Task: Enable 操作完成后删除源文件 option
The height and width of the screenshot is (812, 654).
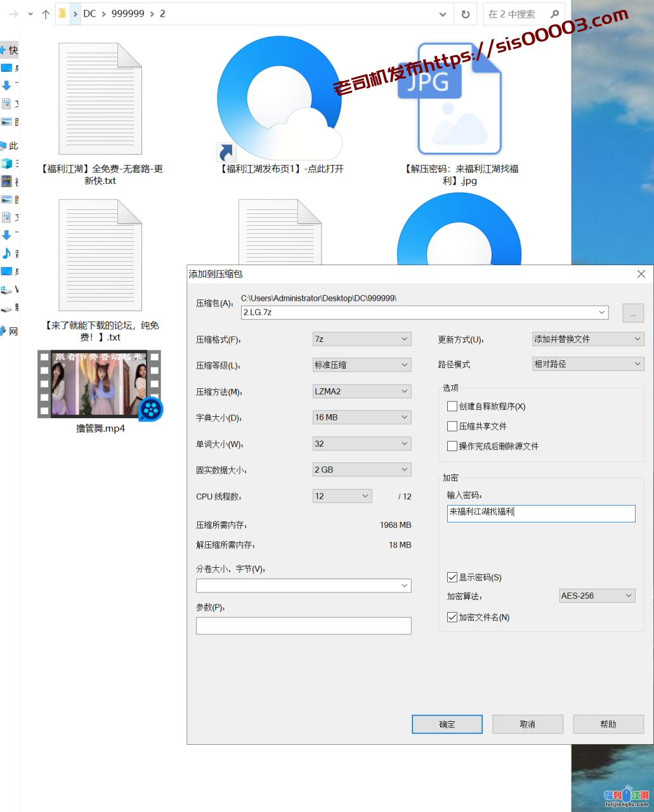Action: point(452,446)
